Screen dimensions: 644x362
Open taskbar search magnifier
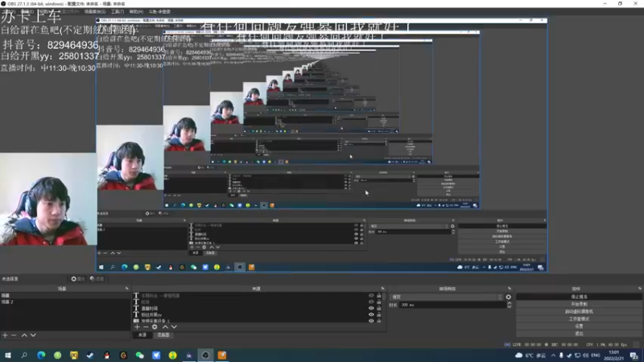click(24, 355)
